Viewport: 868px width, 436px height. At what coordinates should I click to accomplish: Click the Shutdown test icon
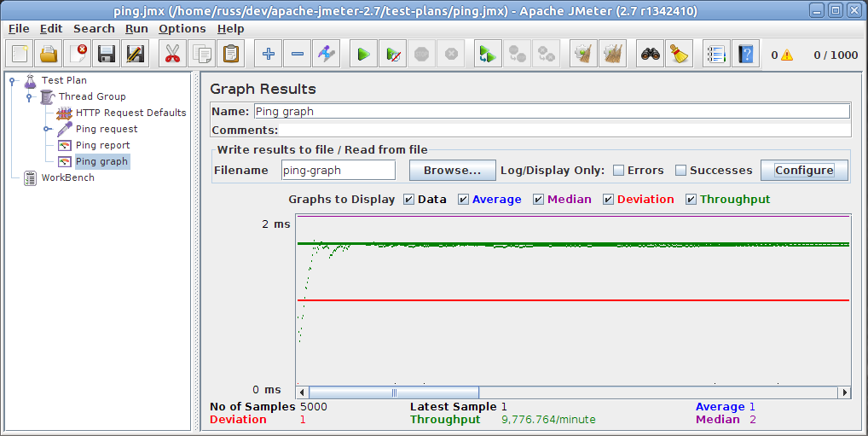(450, 54)
